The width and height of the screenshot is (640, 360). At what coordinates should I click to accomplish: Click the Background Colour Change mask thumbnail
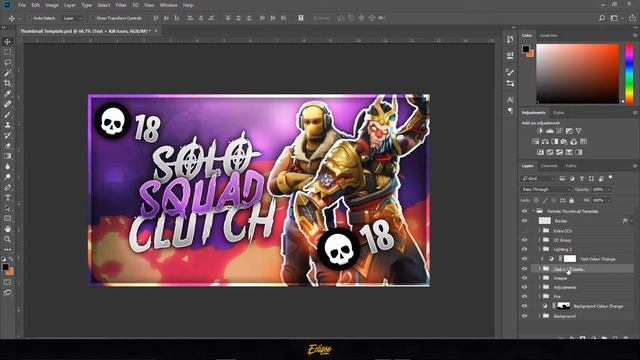click(x=563, y=306)
